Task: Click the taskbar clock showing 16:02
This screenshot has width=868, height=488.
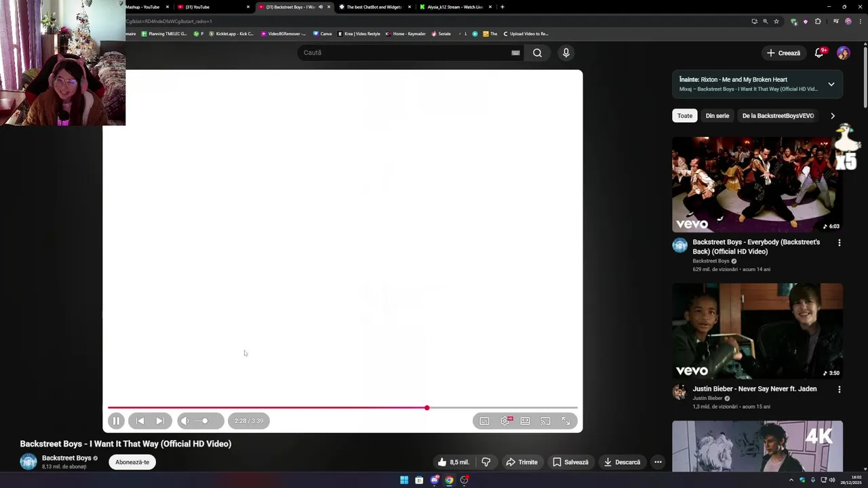Action: click(851, 480)
